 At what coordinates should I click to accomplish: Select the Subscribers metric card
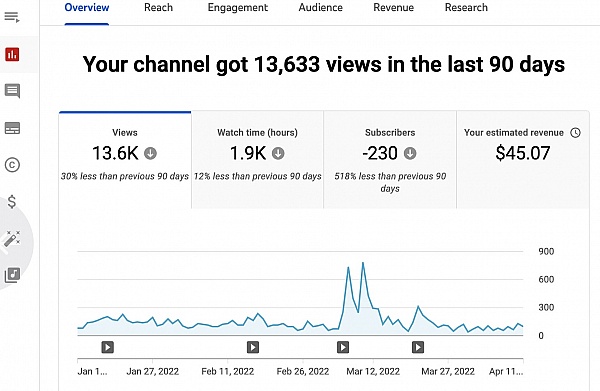390,160
